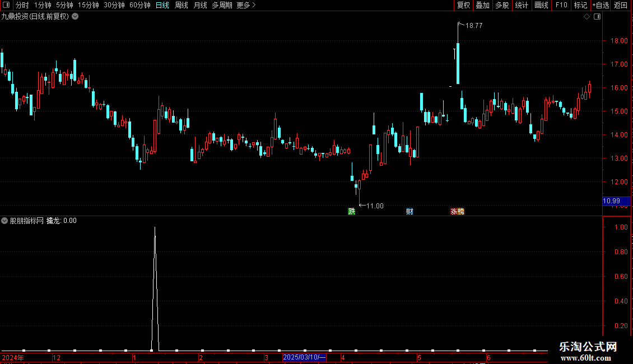Click the white indicator spike peak
Image resolution: width=633 pixels, height=364 pixels.
[x=155, y=228]
